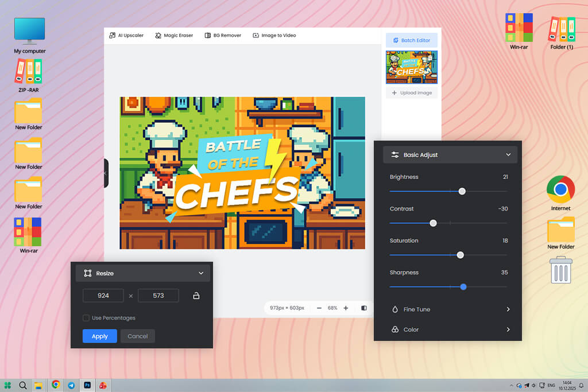The image size is (588, 392).
Task: Switch to the Batch Editor tab
Action: point(411,40)
